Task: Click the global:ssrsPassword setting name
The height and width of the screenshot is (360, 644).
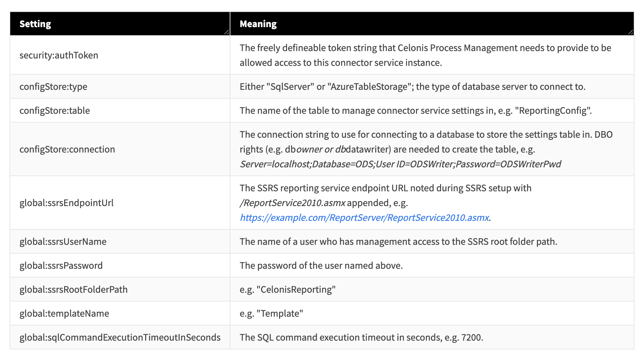Action: (x=61, y=266)
